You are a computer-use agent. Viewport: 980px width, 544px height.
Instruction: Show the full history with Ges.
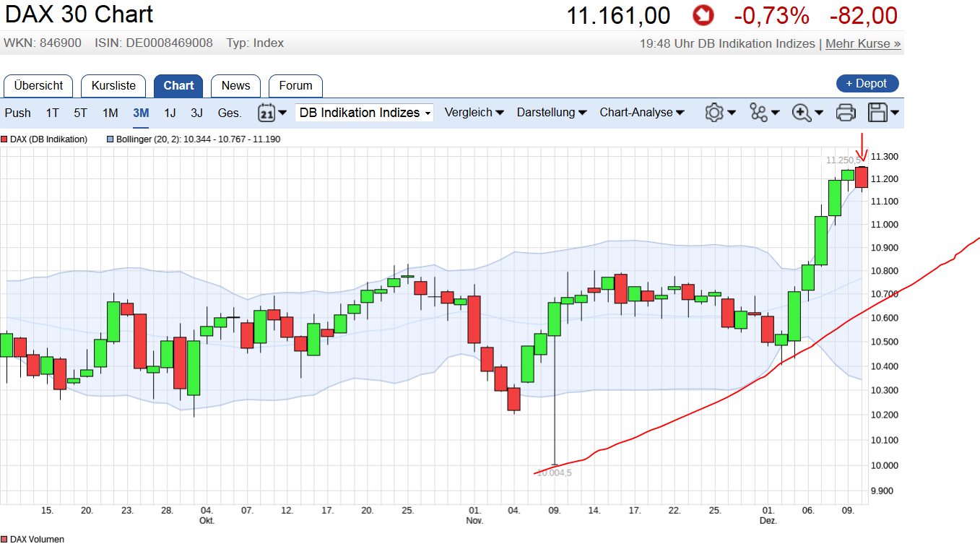coord(230,113)
